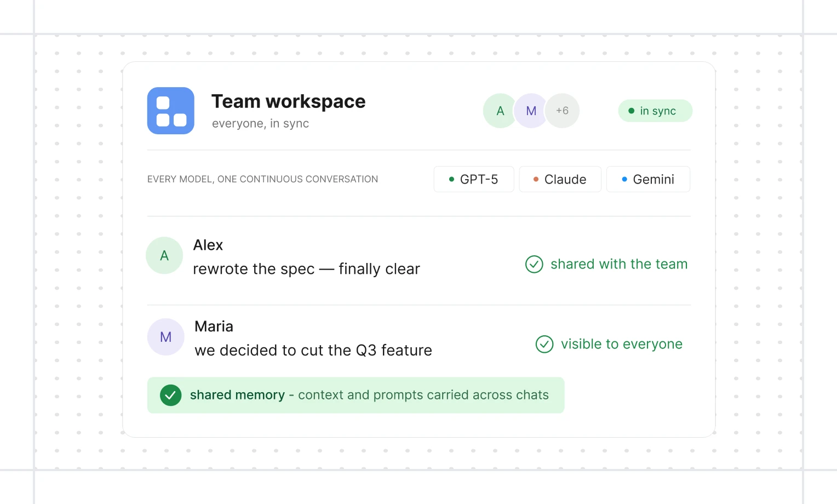This screenshot has height=504, width=837.
Task: Click the name Maria
Action: click(214, 327)
